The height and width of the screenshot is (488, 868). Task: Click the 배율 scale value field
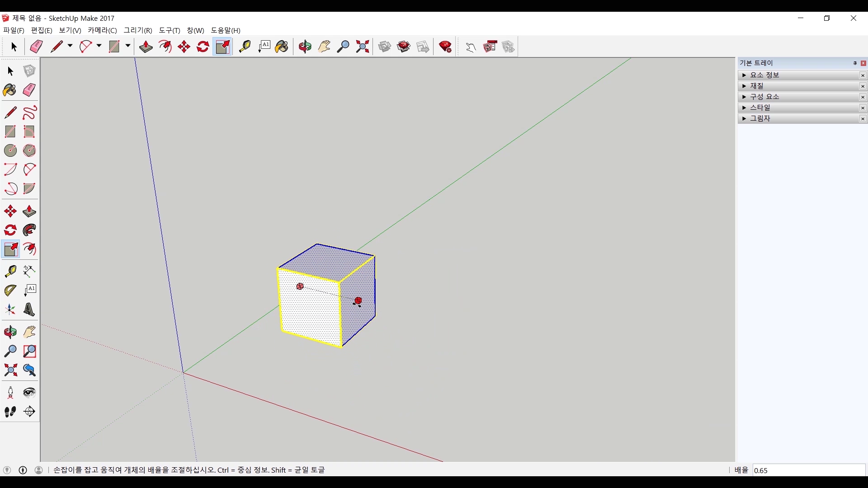(808, 470)
